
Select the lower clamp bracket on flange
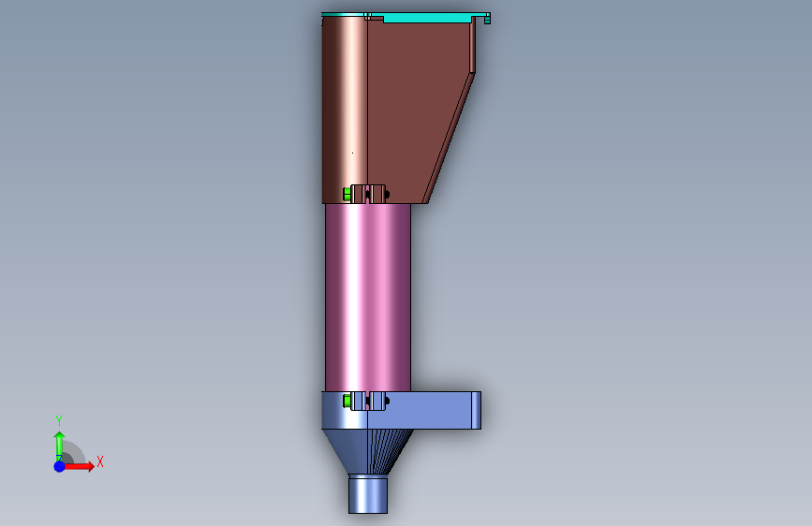tap(368, 402)
